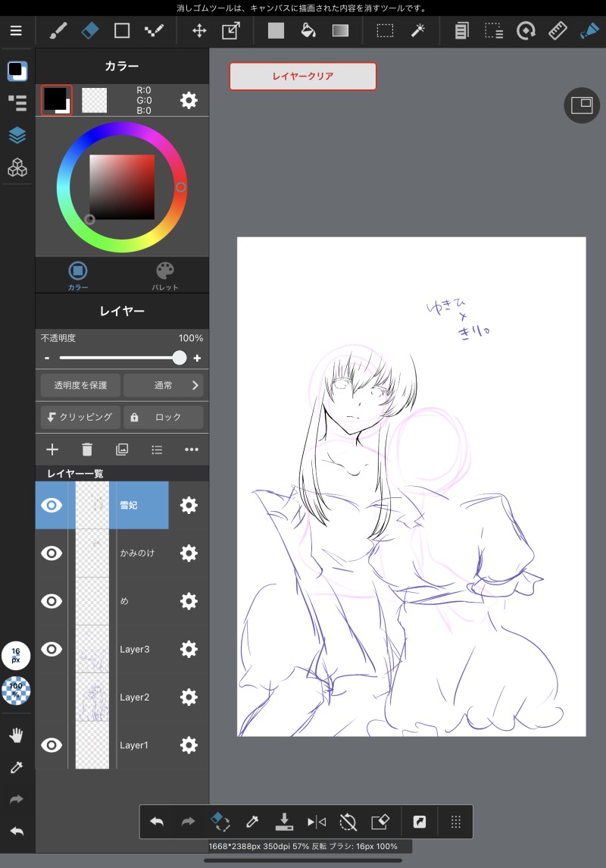Toggle 透明度を保護 protect alpha

[80, 385]
